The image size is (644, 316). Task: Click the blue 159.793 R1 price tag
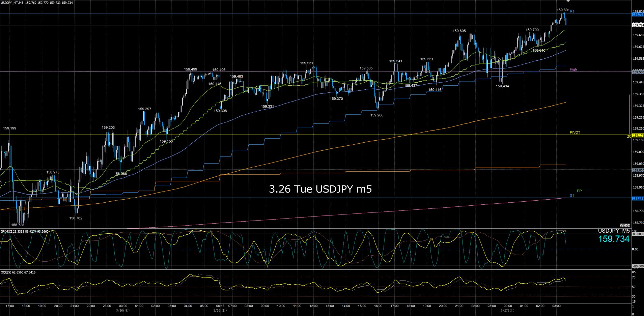coord(638,15)
